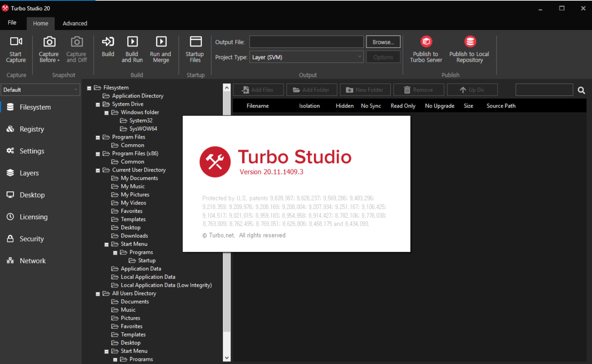The height and width of the screenshot is (364, 592).
Task: Click the Isolation column header
Action: (309, 106)
